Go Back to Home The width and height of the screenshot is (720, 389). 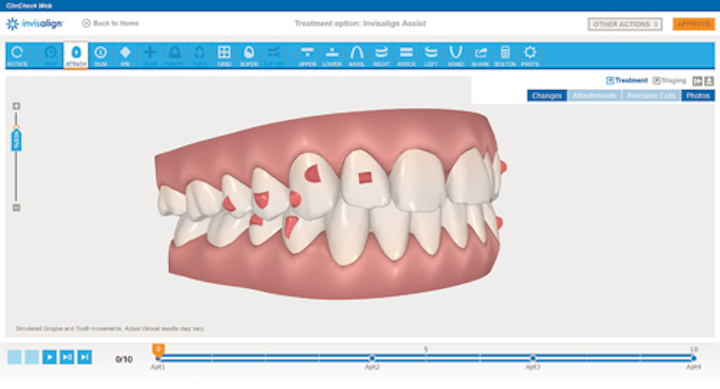point(111,23)
